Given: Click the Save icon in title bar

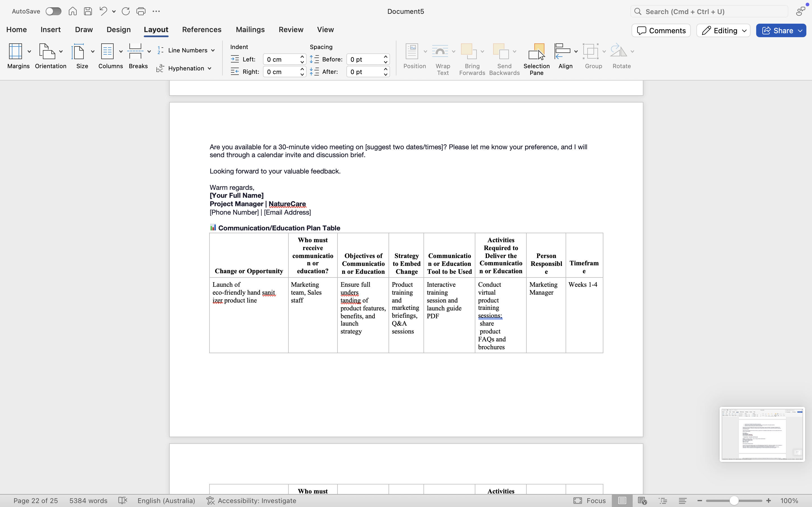Looking at the screenshot, I should pyautogui.click(x=88, y=11).
